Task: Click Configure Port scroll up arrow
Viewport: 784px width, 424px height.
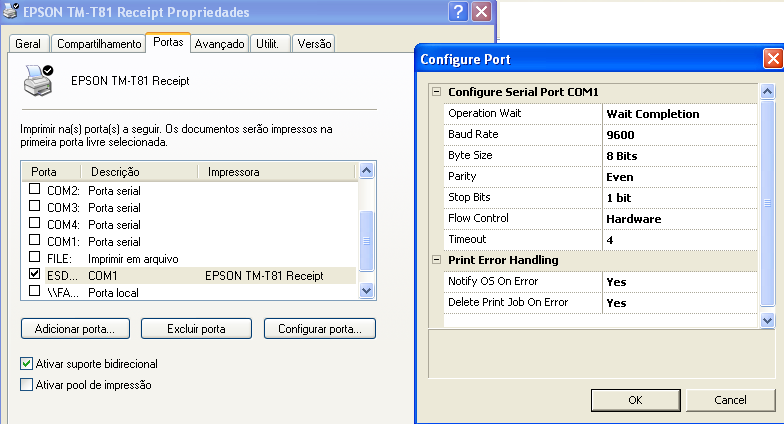Action: pos(768,92)
